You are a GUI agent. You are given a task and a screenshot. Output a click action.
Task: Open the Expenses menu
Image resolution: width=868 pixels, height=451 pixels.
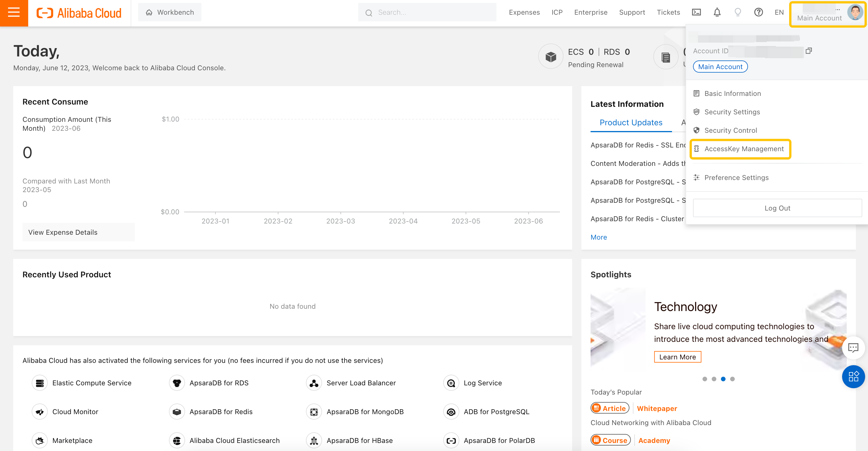coord(524,12)
